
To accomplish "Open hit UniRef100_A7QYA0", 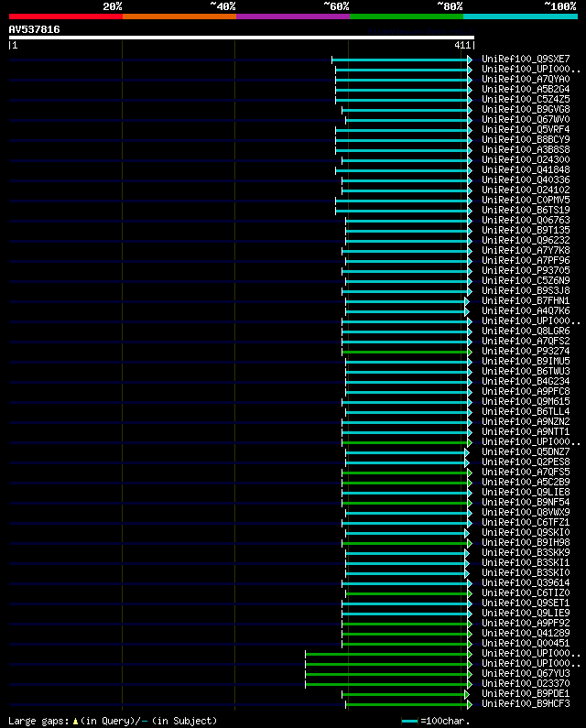I will pos(526,80).
